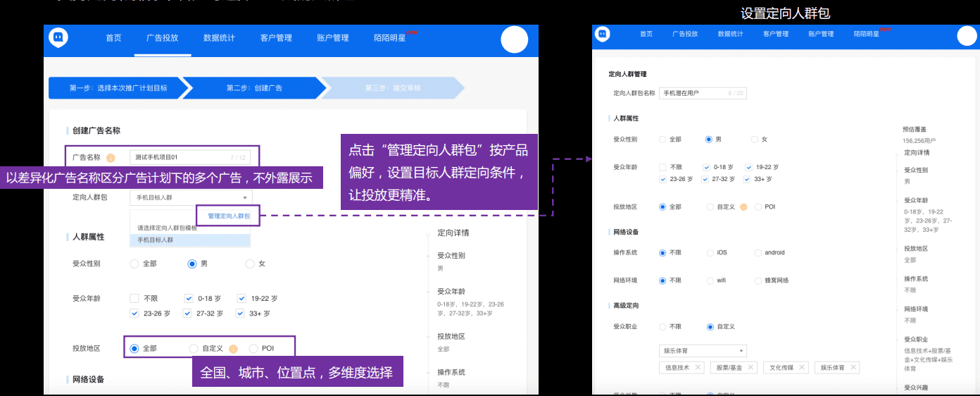Open the 娱乐体育 occupation dropdown
Image resolution: width=980 pixels, height=396 pixels.
(x=702, y=351)
